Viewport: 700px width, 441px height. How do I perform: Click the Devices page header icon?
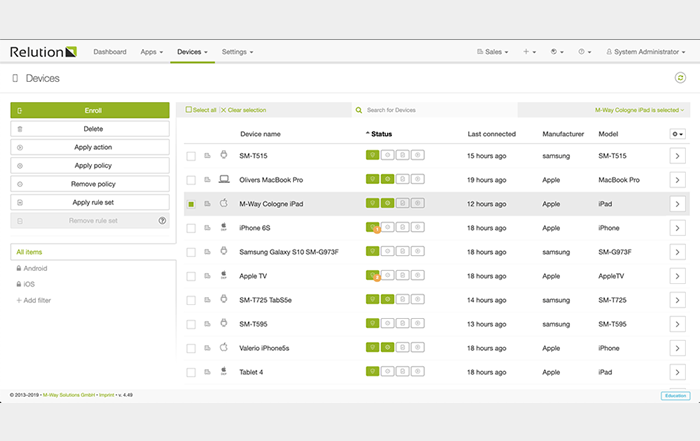click(x=15, y=78)
